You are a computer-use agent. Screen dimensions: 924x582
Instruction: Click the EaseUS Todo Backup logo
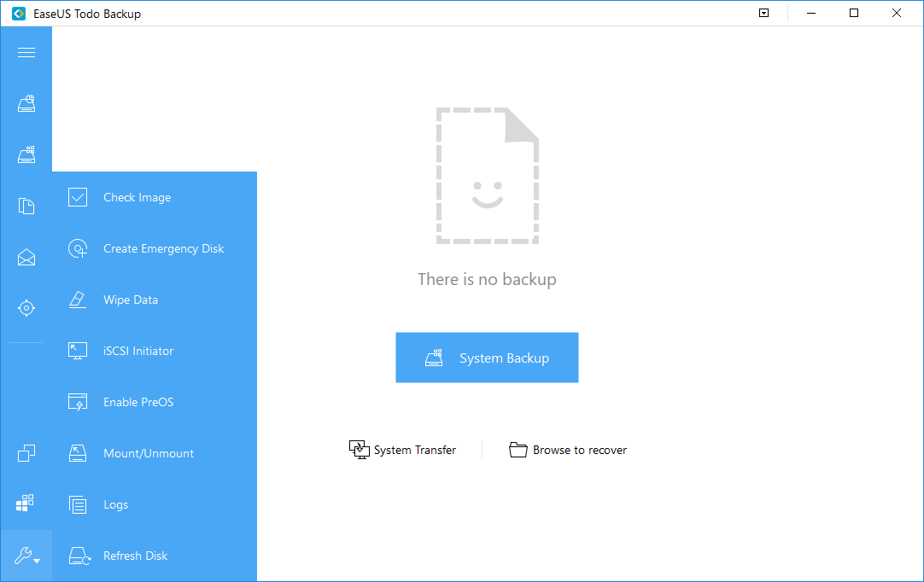click(18, 14)
